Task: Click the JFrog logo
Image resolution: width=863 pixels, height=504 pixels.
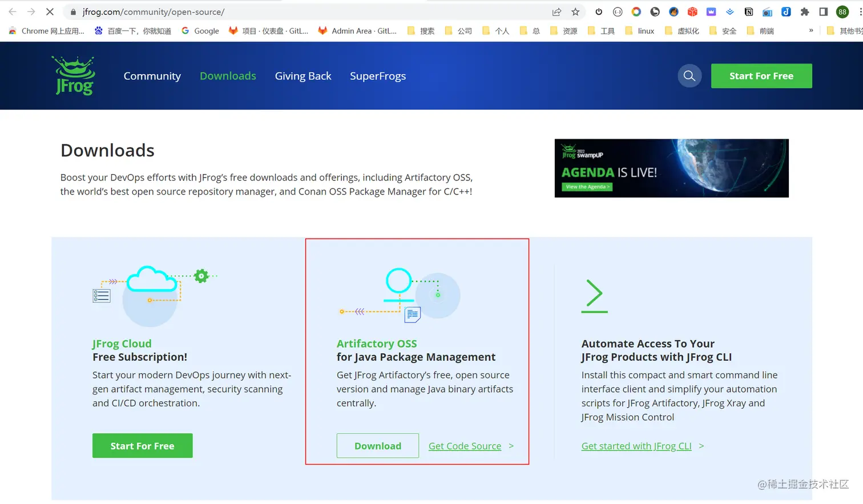Action: tap(74, 75)
